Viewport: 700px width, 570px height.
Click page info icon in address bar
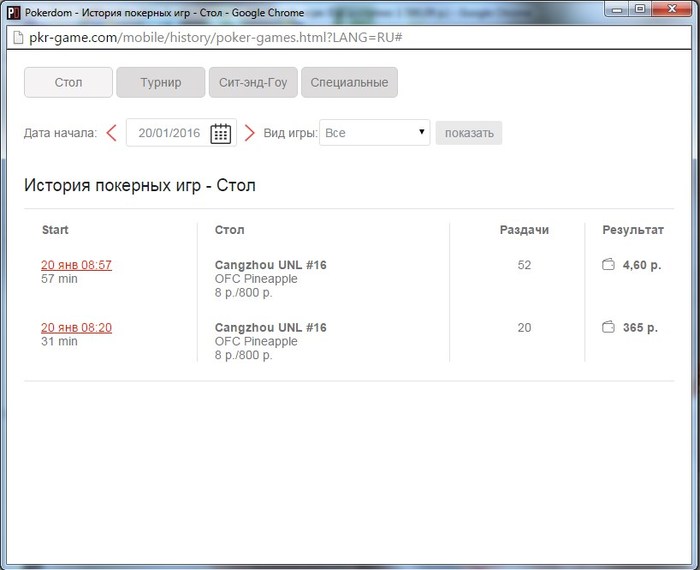(x=18, y=37)
